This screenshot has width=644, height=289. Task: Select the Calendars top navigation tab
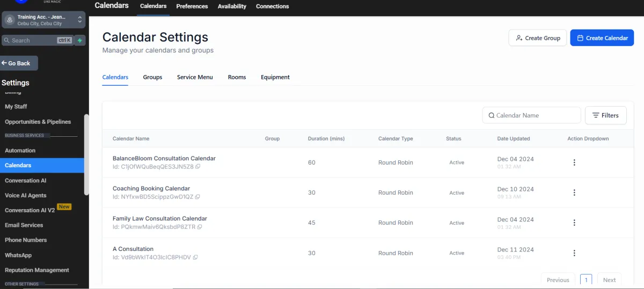pyautogui.click(x=153, y=6)
